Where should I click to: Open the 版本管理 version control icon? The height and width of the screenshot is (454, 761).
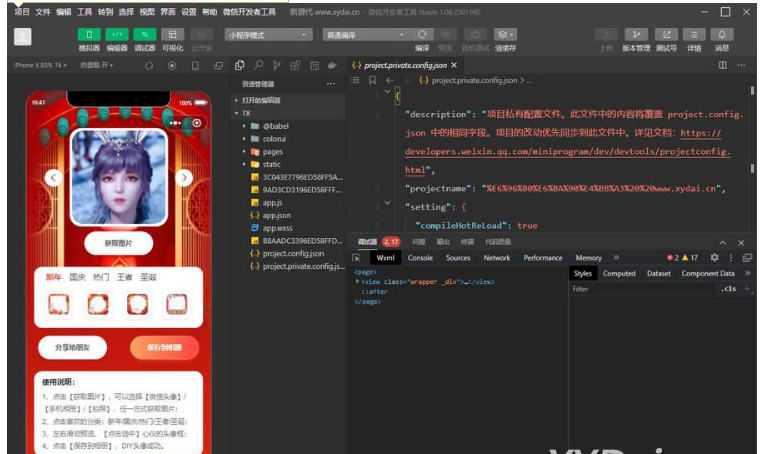(x=635, y=35)
